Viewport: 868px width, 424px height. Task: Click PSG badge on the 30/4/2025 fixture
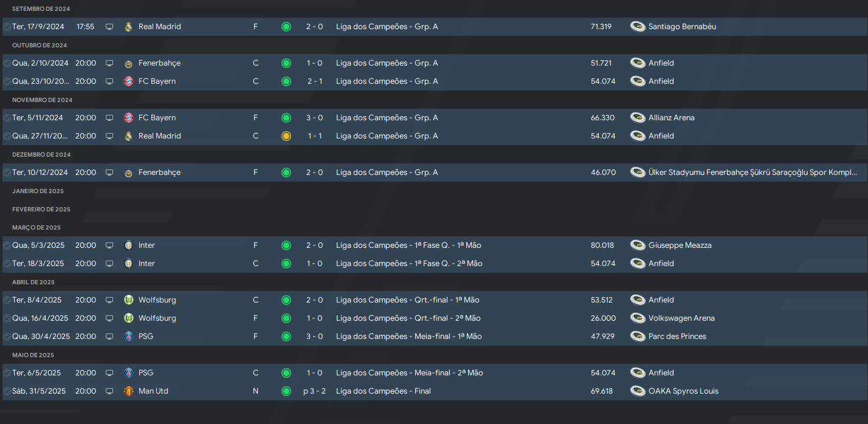[x=128, y=337]
